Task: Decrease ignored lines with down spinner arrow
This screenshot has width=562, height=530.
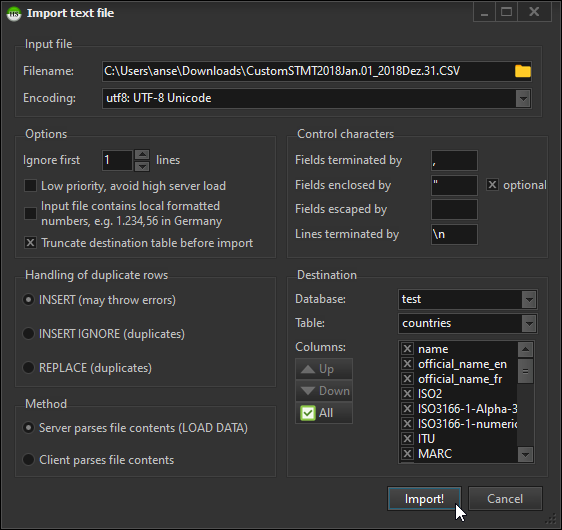Action: (x=142, y=166)
